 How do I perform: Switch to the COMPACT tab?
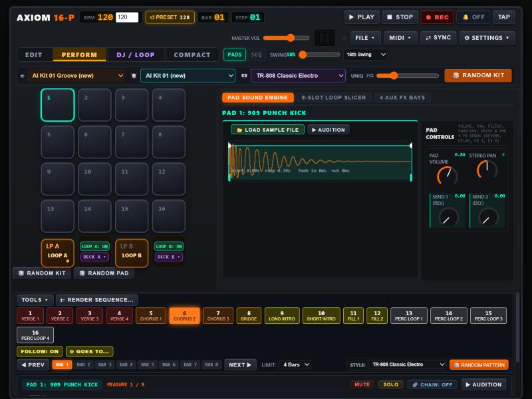click(x=192, y=55)
